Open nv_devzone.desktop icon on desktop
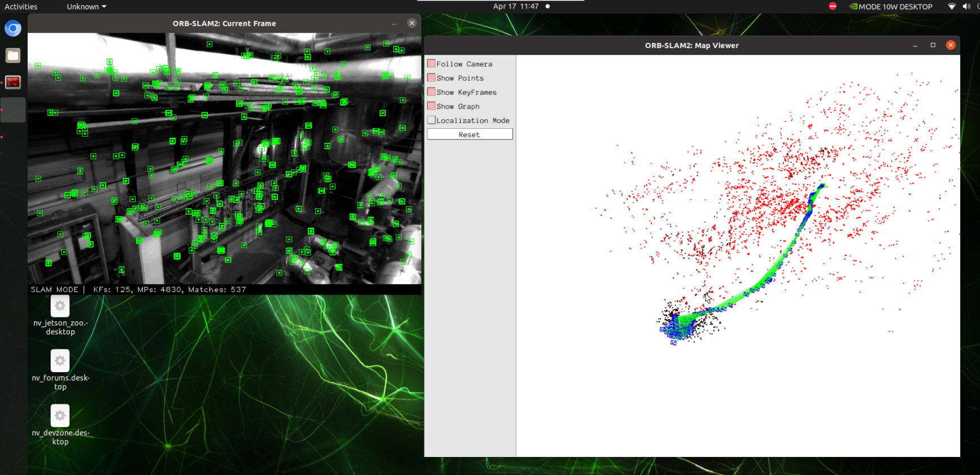Viewport: 980px width, 475px height. [x=60, y=425]
